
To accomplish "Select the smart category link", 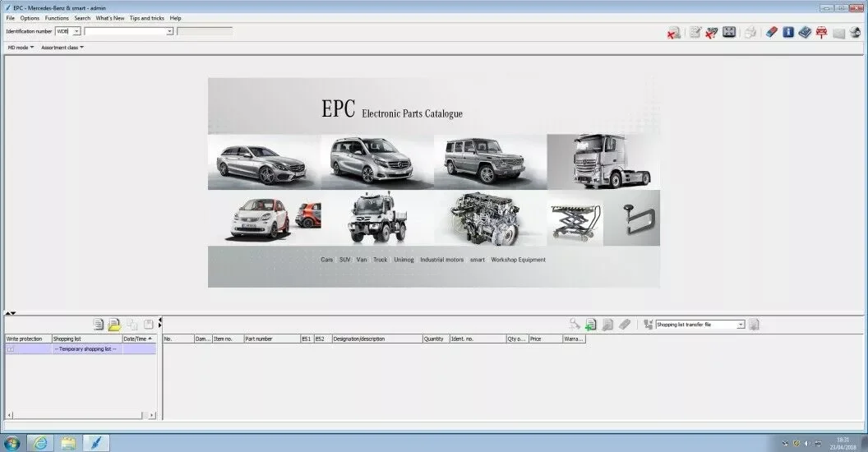I will pos(478,260).
